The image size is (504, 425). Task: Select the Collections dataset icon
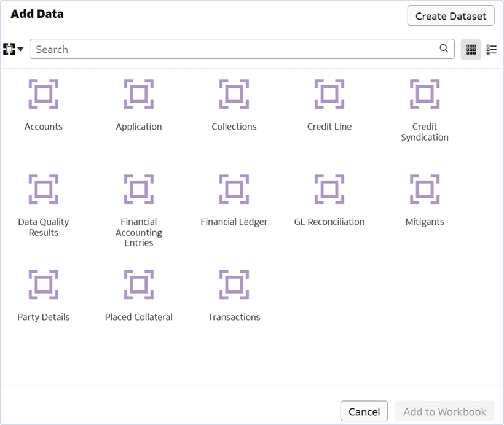(234, 93)
